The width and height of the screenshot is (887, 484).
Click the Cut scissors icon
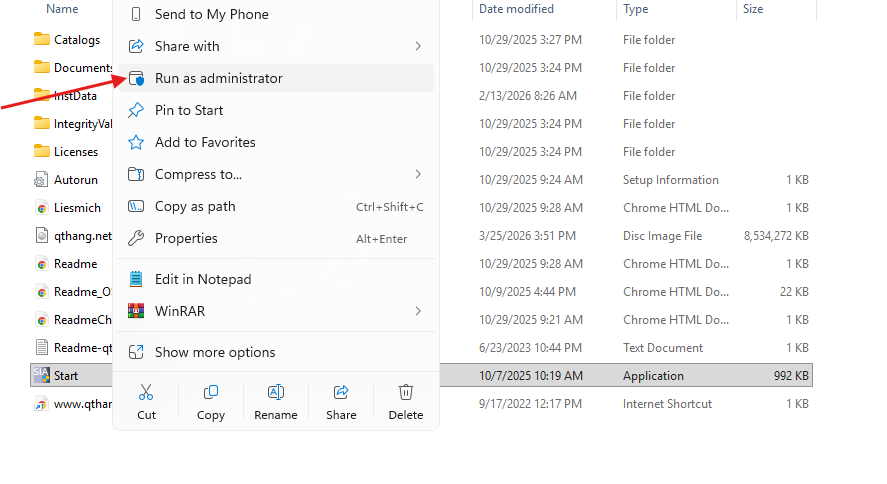(x=146, y=401)
